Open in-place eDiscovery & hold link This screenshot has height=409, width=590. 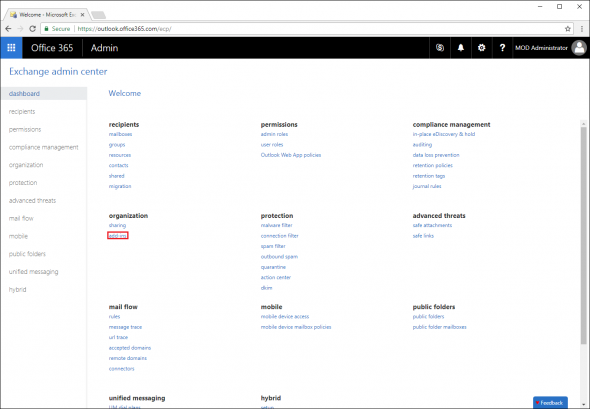coord(444,134)
